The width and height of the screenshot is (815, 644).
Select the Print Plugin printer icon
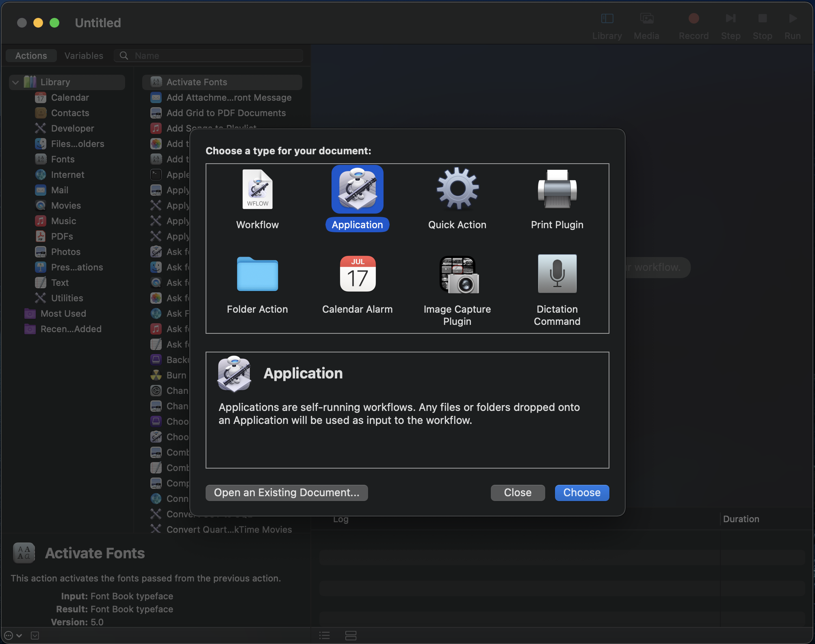click(x=557, y=189)
